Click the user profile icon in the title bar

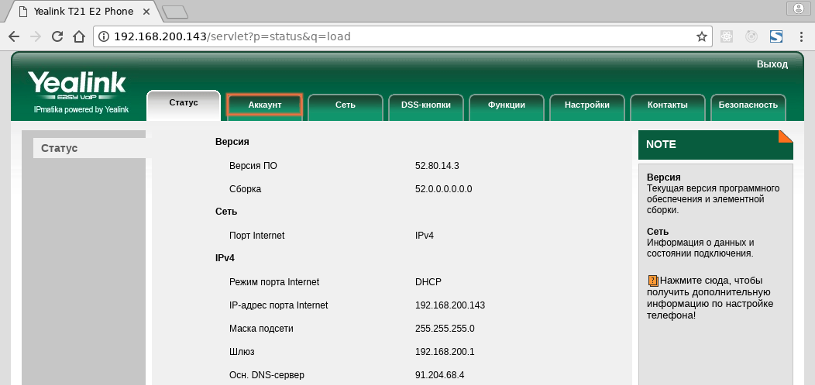pos(798,8)
